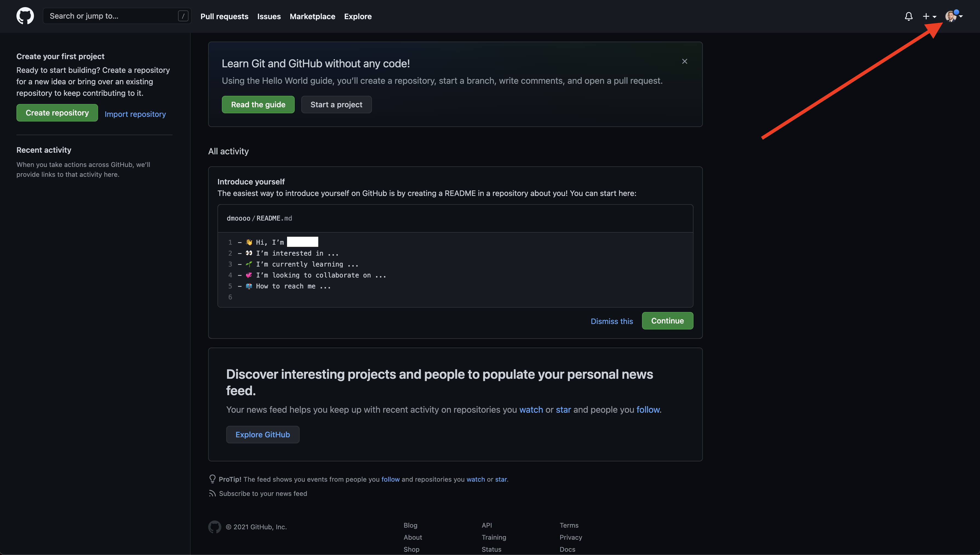This screenshot has height=555, width=980.
Task: Open Subscribe to your news feed
Action: [x=263, y=493]
